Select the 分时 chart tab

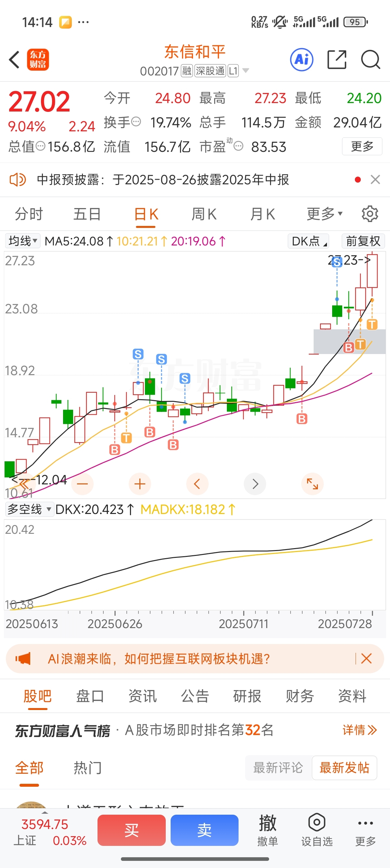(x=29, y=214)
